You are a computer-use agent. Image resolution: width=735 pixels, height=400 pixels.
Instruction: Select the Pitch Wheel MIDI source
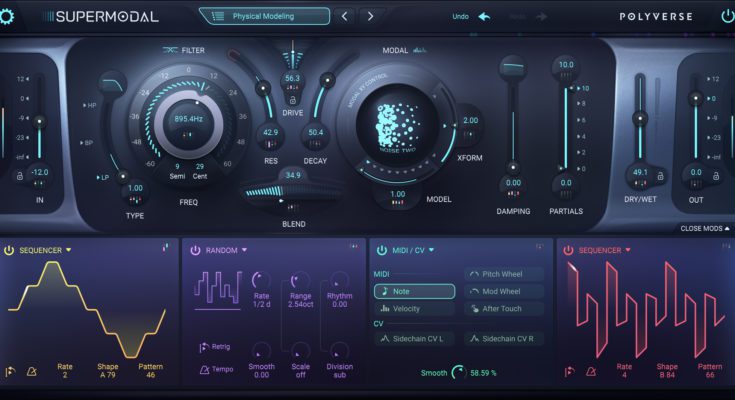pos(505,273)
